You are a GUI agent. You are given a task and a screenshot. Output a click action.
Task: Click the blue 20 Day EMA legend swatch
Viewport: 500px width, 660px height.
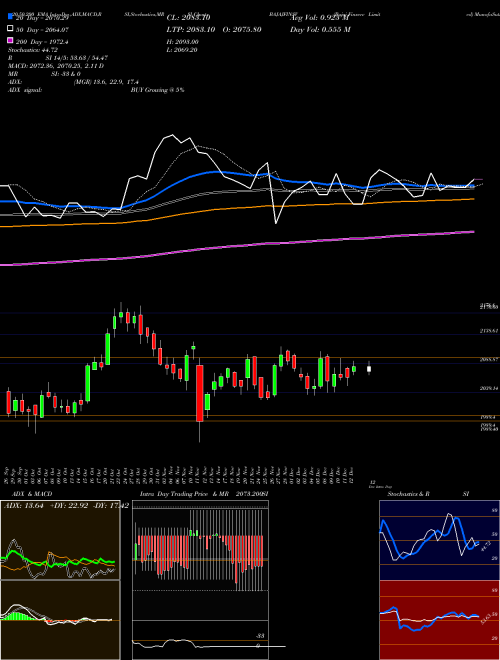[11, 17]
